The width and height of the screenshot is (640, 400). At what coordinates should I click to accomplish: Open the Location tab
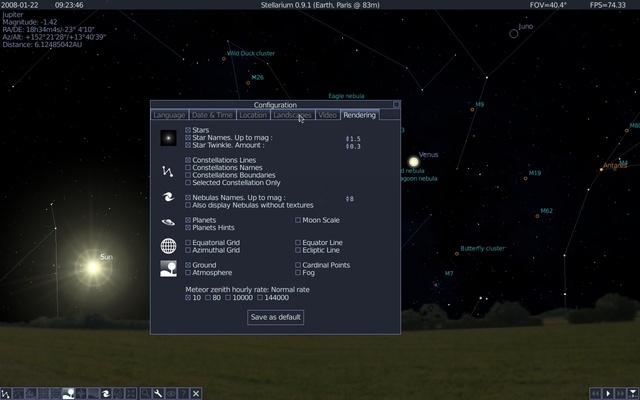pyautogui.click(x=253, y=115)
